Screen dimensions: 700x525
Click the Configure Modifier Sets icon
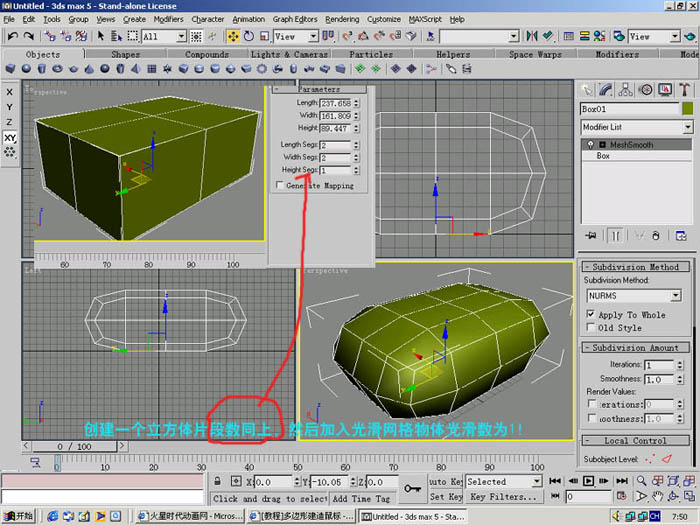681,235
